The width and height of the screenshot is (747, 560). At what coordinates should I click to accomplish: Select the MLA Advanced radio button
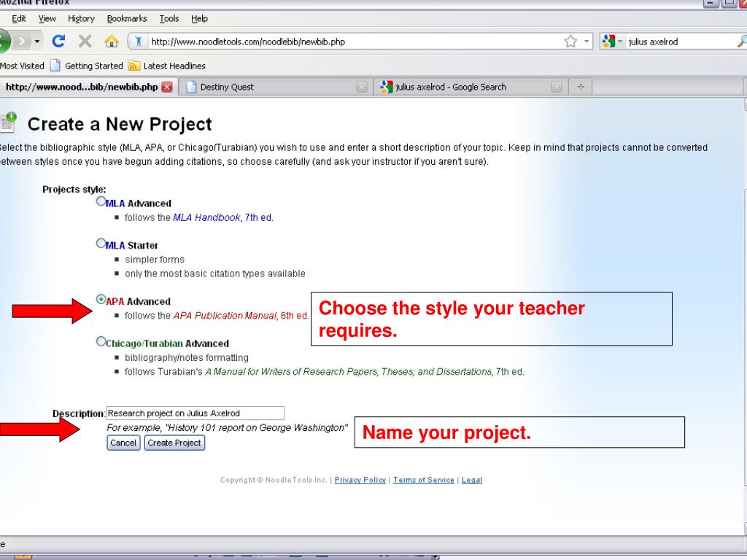pyautogui.click(x=101, y=201)
